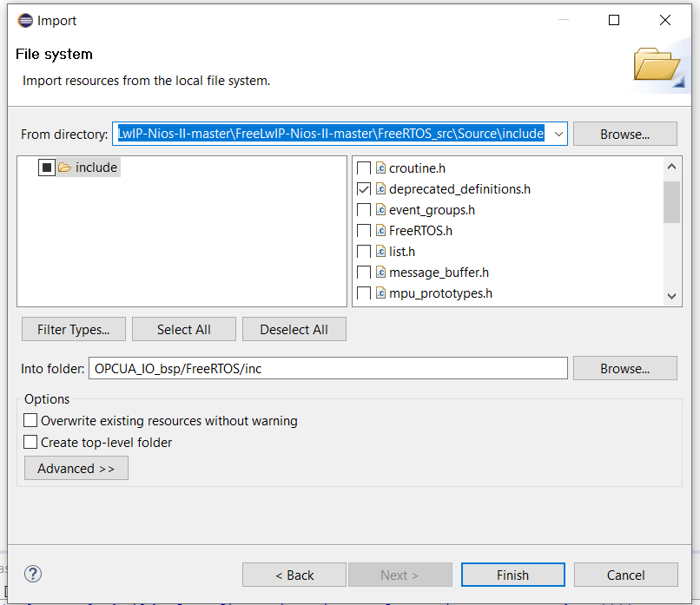The height and width of the screenshot is (605, 700).
Task: Click the help question mark icon
Action: tap(33, 574)
